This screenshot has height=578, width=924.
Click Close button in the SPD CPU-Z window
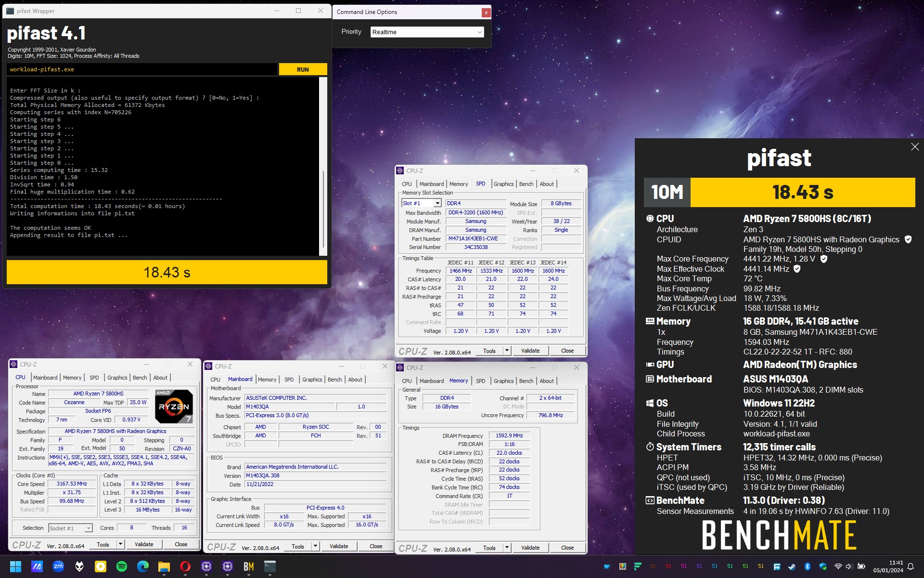(x=567, y=351)
